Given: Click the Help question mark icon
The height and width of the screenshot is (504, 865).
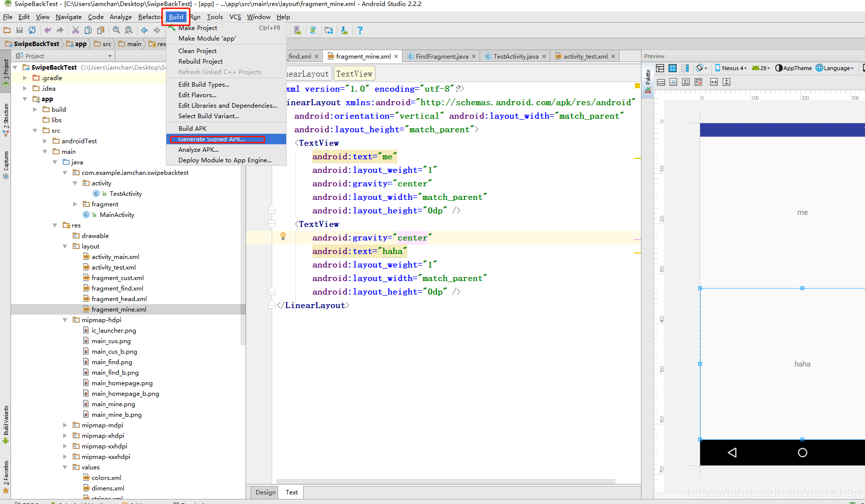Looking at the screenshot, I should point(360,30).
